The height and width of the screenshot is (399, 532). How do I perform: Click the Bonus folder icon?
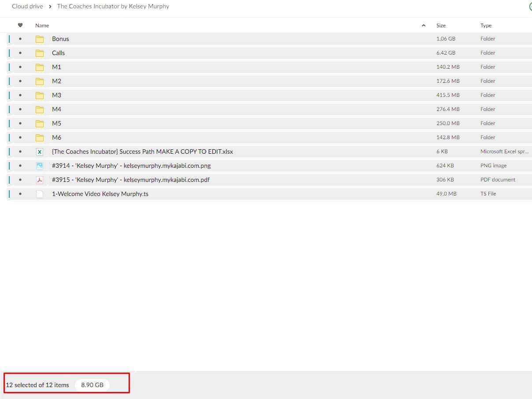40,39
